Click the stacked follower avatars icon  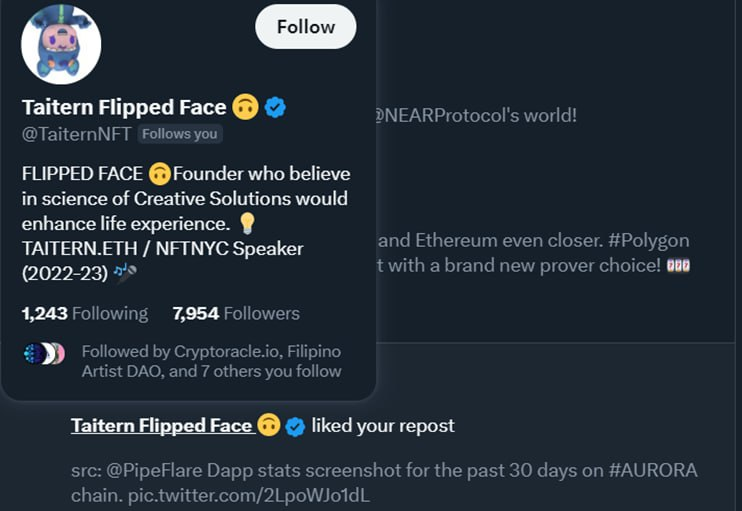coord(44,353)
